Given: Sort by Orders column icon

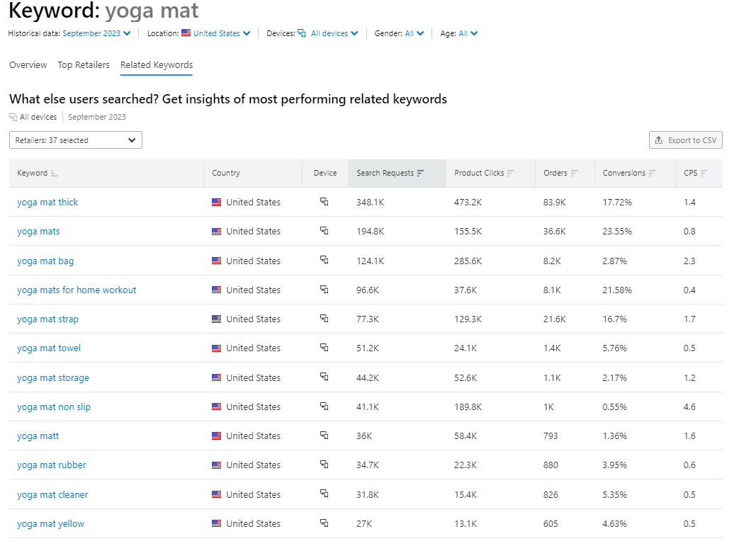Looking at the screenshot, I should pos(574,173).
